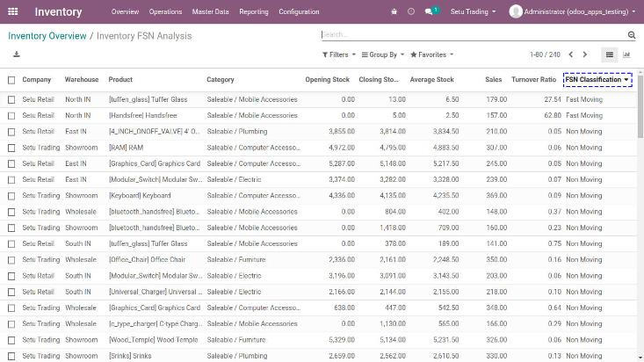Click the 4,972.00 opening stock cell

point(342,148)
